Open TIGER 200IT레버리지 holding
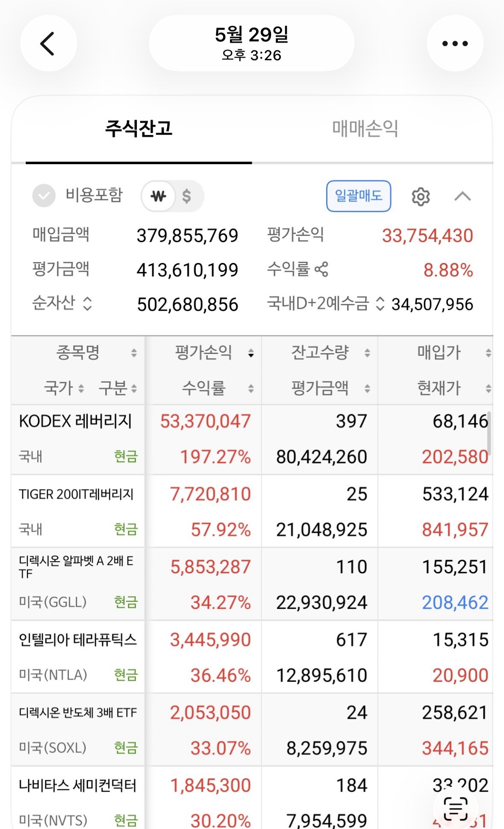The width and height of the screenshot is (504, 829). [76, 494]
